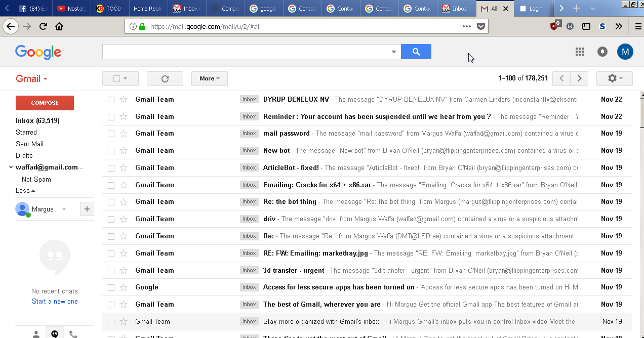Open the Starred folder
This screenshot has height=338, width=644.
[x=26, y=132]
